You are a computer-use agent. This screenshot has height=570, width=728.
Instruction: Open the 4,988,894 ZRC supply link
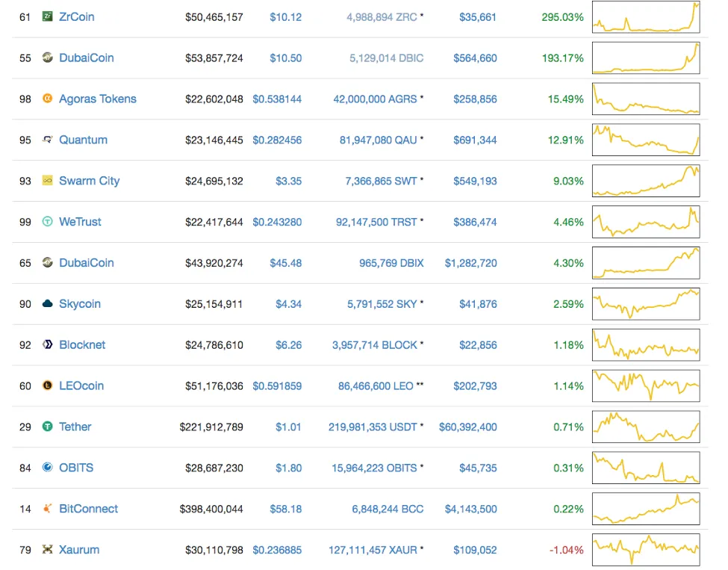pos(382,17)
